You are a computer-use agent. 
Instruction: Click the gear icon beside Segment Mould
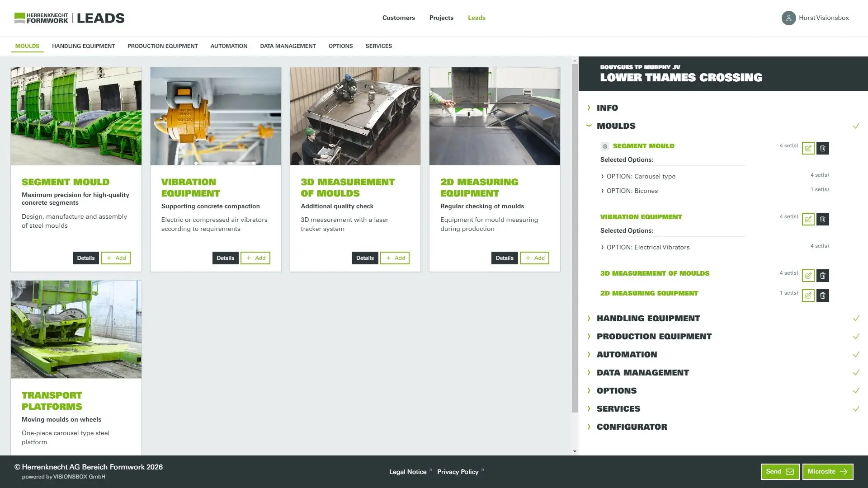click(x=604, y=146)
